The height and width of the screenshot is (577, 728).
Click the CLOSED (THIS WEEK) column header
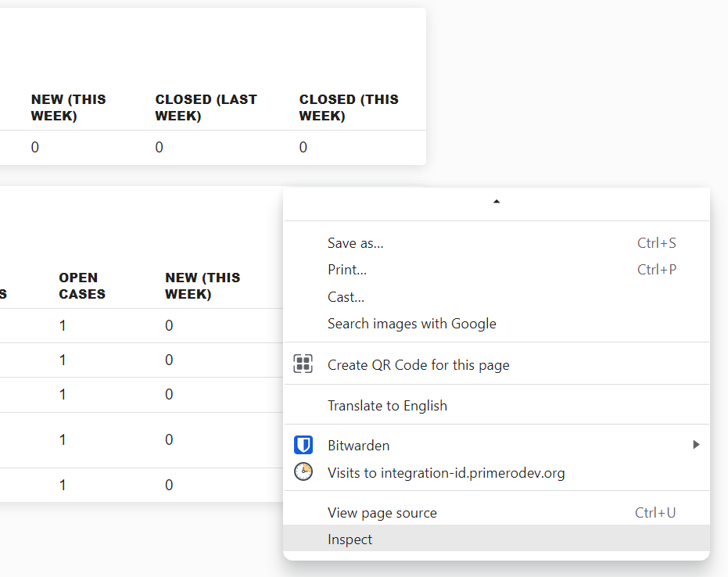[x=349, y=107]
